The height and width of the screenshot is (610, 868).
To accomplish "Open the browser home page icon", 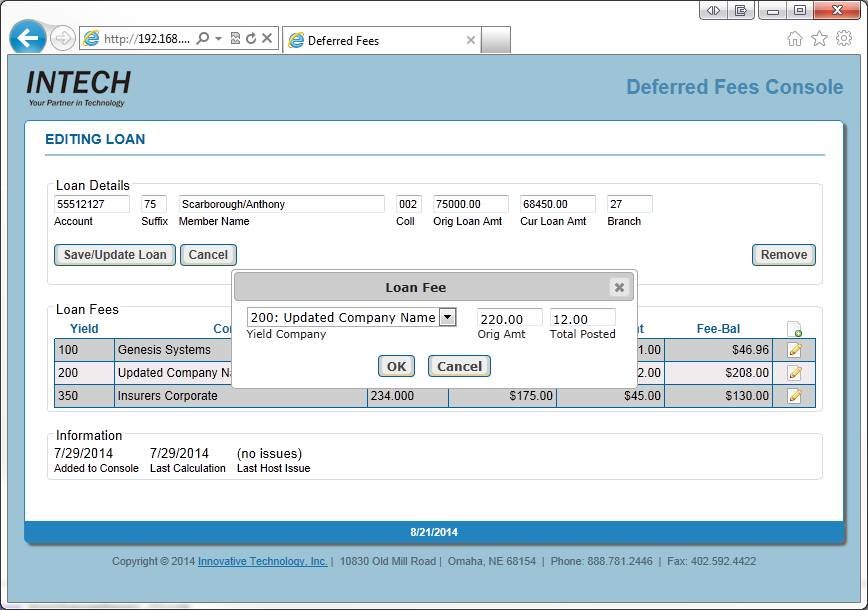I will click(795, 39).
